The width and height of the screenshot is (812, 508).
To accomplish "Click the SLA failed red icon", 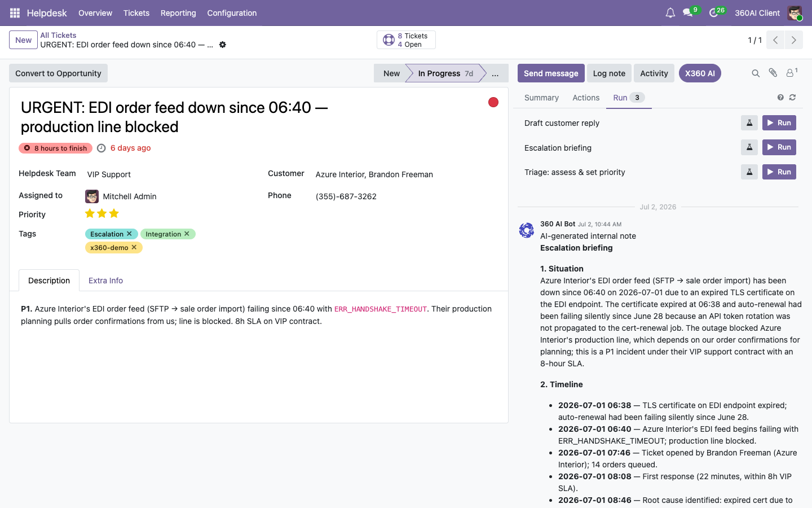I will tap(27, 148).
